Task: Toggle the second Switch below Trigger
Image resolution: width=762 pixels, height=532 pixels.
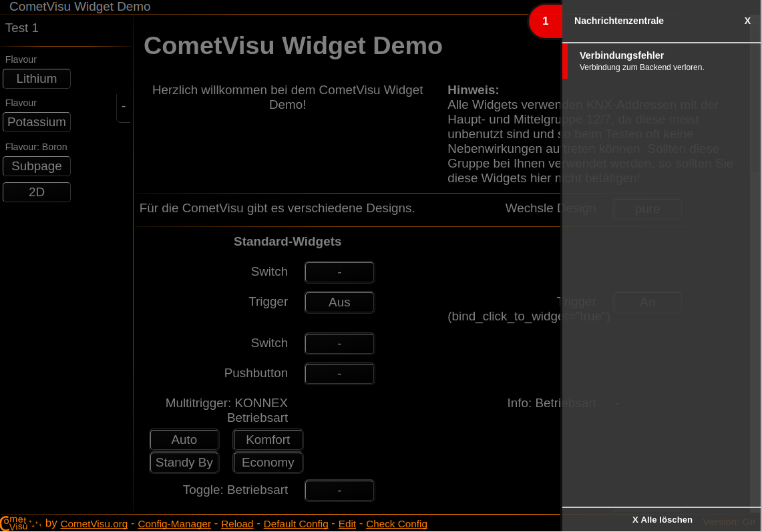Action: coord(339,344)
